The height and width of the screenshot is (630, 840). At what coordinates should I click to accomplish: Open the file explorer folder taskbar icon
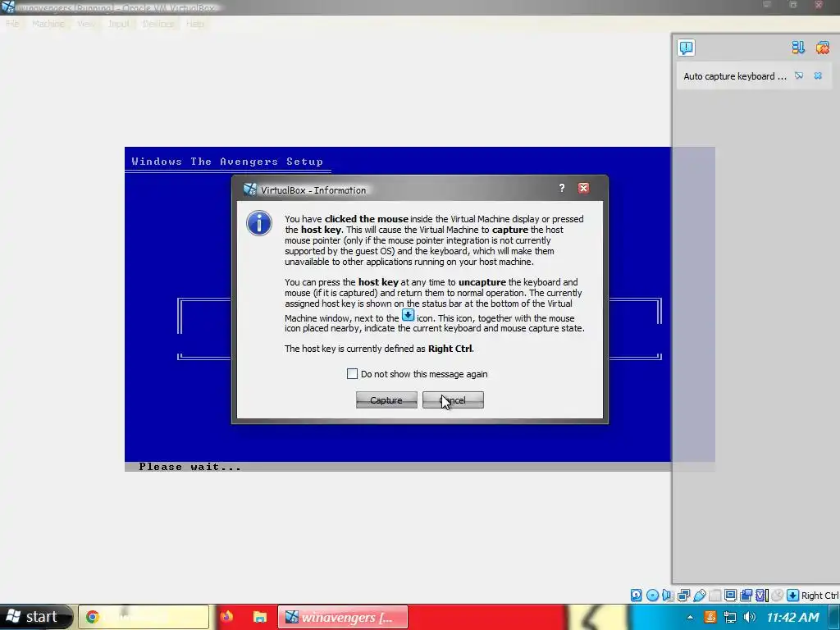[x=260, y=617]
